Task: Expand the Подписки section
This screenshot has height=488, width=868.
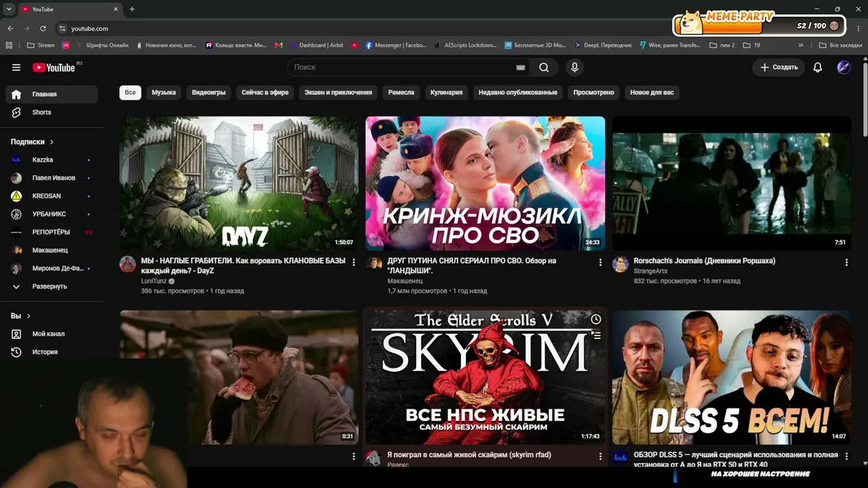Action: 32,142
